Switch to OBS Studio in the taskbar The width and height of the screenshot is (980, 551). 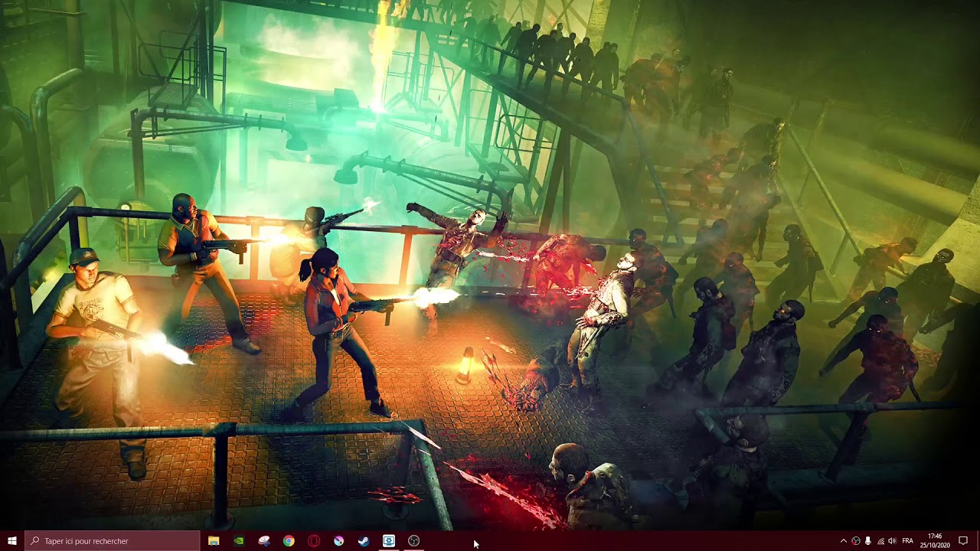click(x=414, y=541)
